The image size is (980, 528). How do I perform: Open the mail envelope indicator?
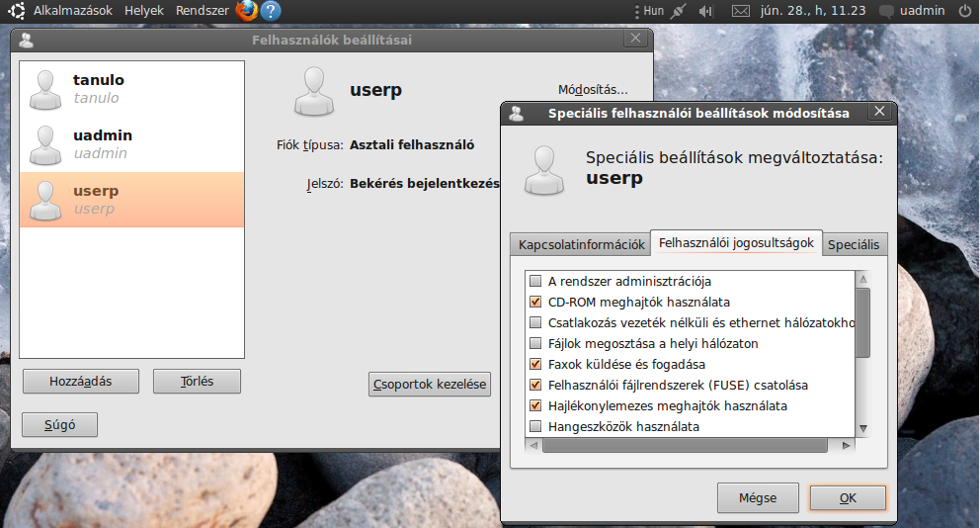pos(740,11)
